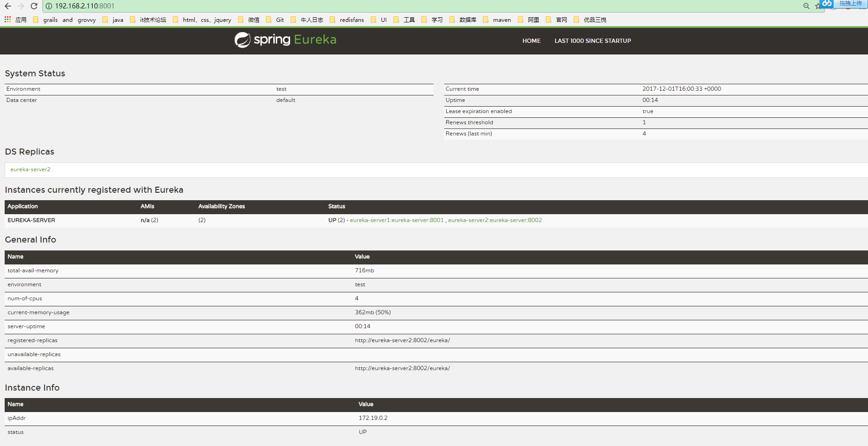Go back with the browser back arrow
This screenshot has width=868, height=446.
point(8,6)
